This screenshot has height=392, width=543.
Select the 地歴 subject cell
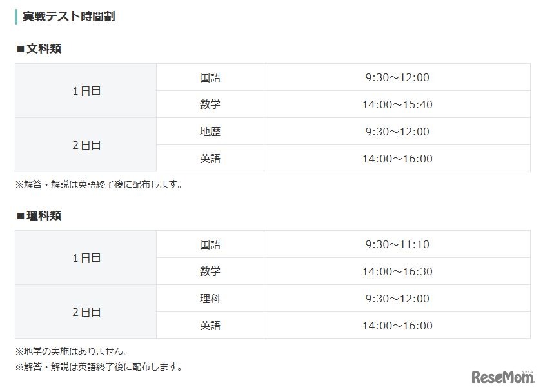(x=210, y=132)
